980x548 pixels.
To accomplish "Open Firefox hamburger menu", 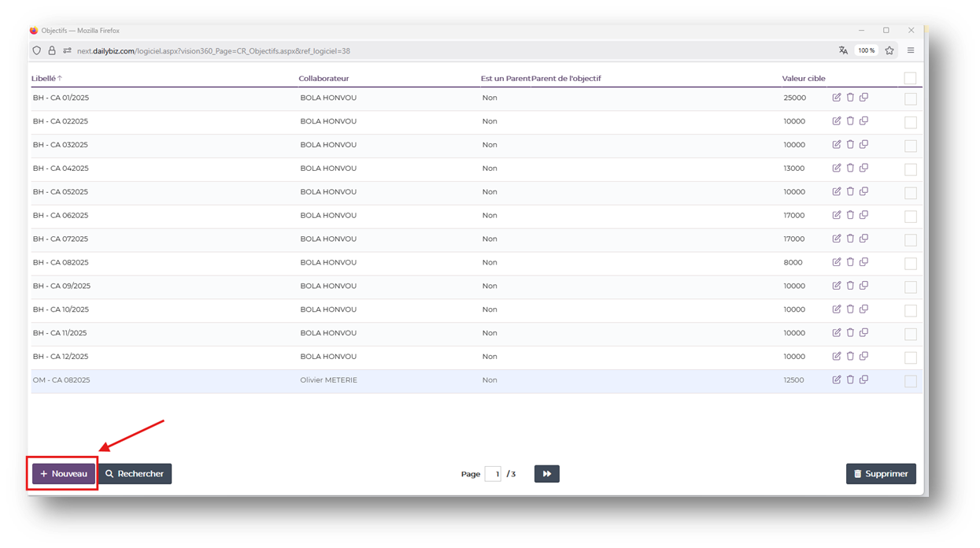I will pos(911,50).
